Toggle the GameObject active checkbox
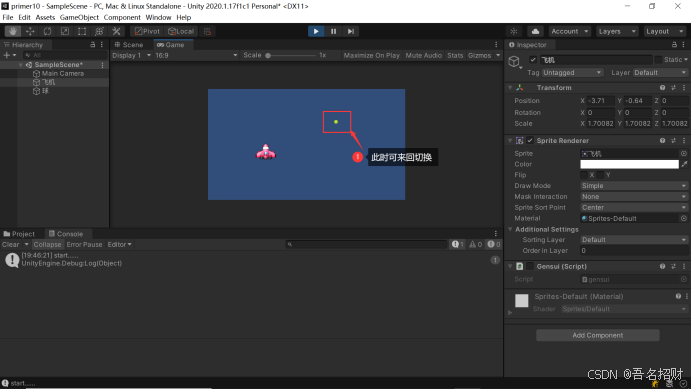The width and height of the screenshot is (692, 389). pyautogui.click(x=533, y=60)
